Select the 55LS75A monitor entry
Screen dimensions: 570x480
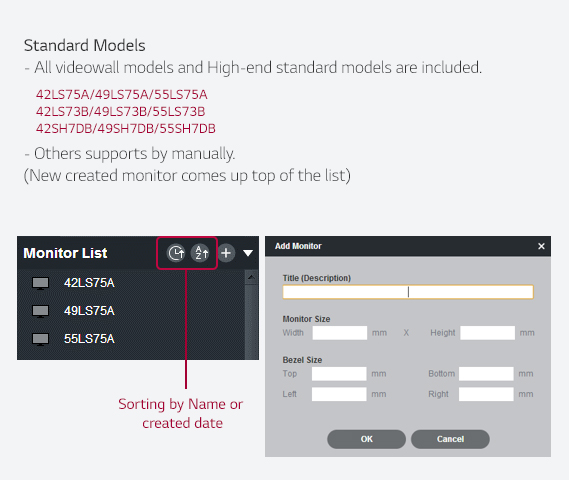click(x=131, y=339)
